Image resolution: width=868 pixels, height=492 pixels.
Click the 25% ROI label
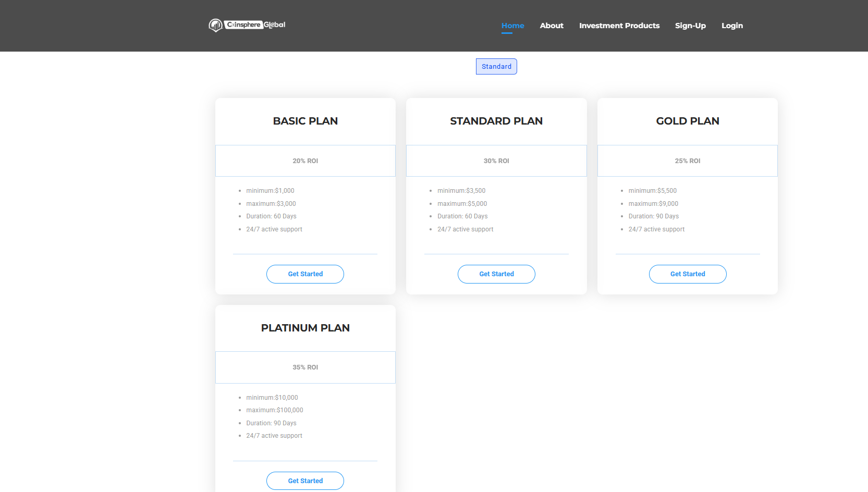click(687, 161)
